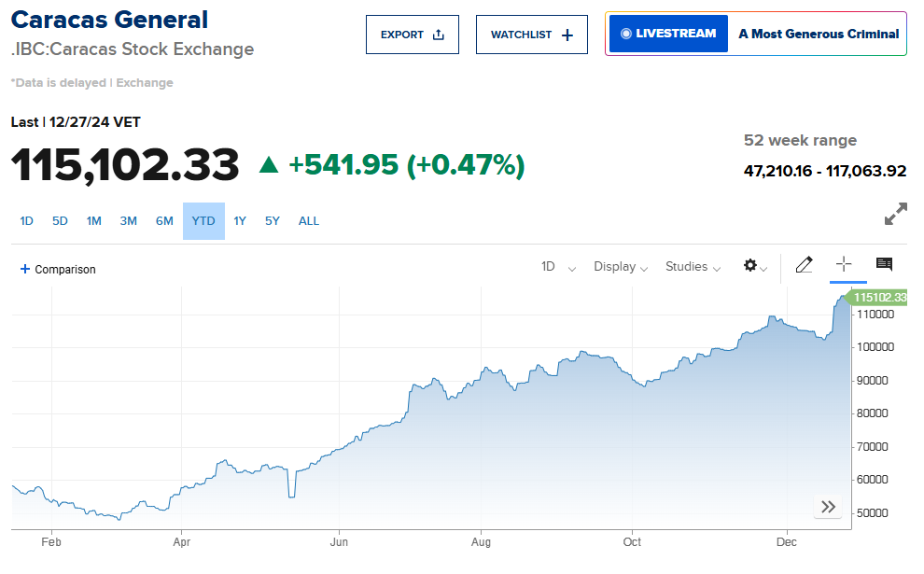Click the double-arrow scroll-to-latest button

[828, 507]
